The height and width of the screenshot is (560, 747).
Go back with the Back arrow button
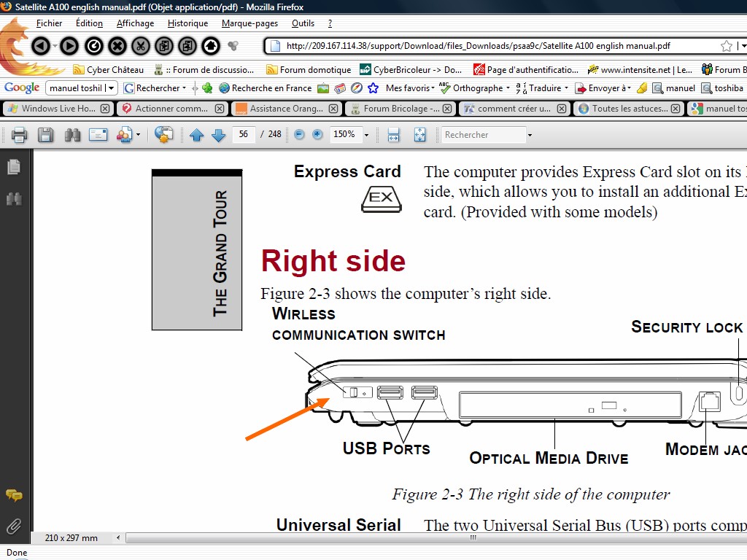[41, 46]
